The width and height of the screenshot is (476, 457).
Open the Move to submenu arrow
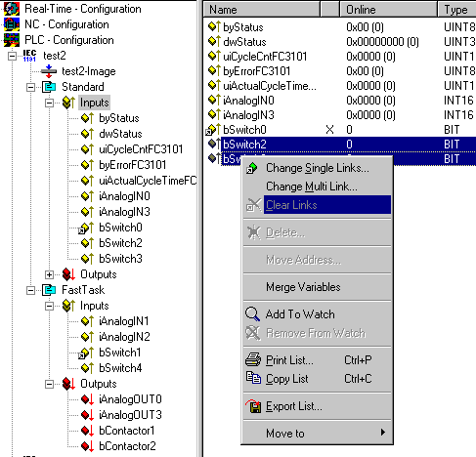[383, 433]
